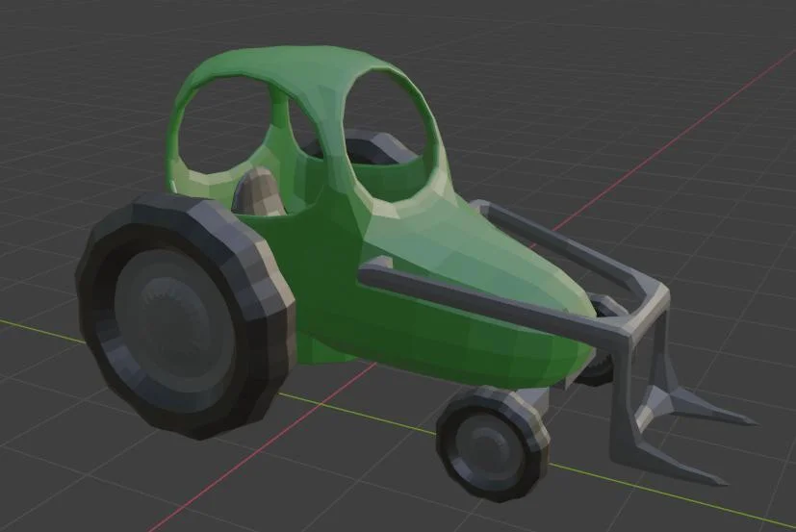796x532 pixels.
Task: Select the large near-side rear wheel
Action: pyautogui.click(x=187, y=316)
